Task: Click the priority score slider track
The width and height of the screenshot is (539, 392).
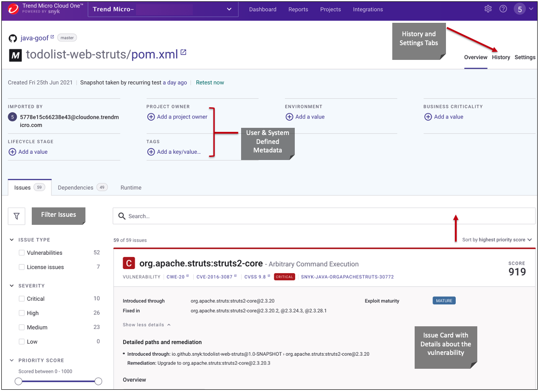Action: (x=58, y=381)
